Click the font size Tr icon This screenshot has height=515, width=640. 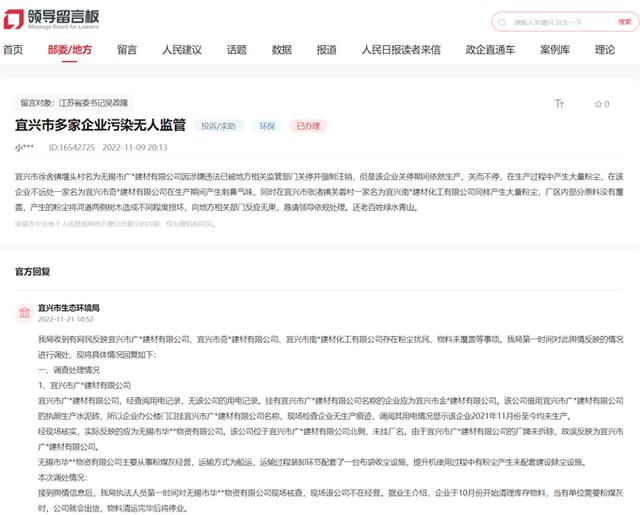click(559, 104)
